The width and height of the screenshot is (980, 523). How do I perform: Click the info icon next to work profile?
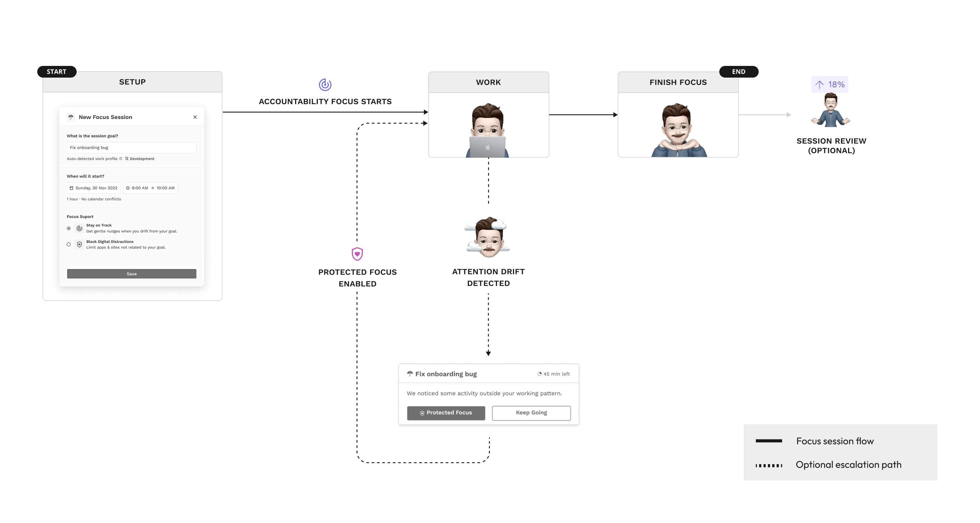(121, 159)
